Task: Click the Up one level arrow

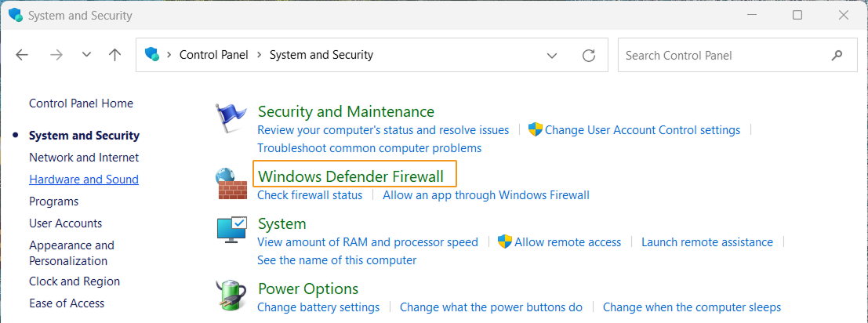Action: coord(115,55)
